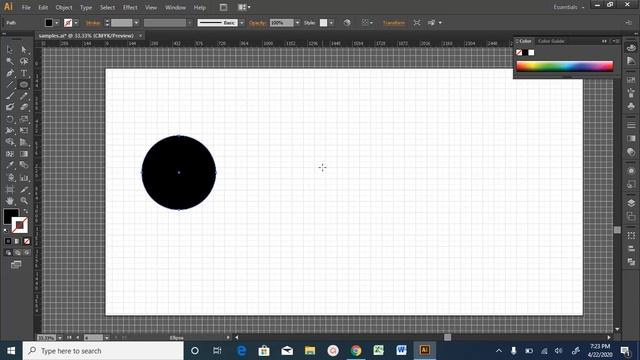640x360 pixels.
Task: Switch fill mode to Color below swatches
Action: (8, 241)
